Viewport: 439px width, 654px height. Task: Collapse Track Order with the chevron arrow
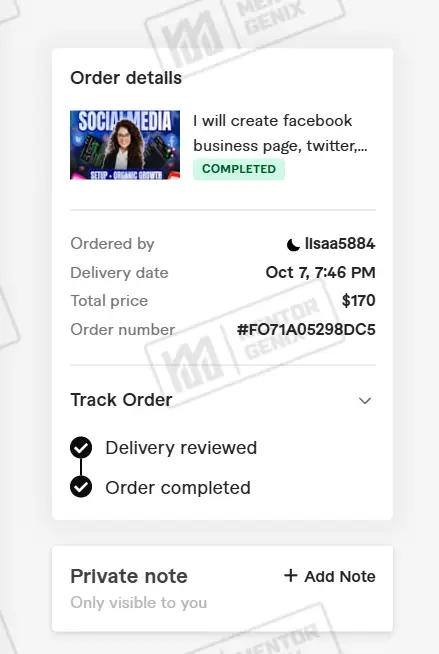coord(365,401)
